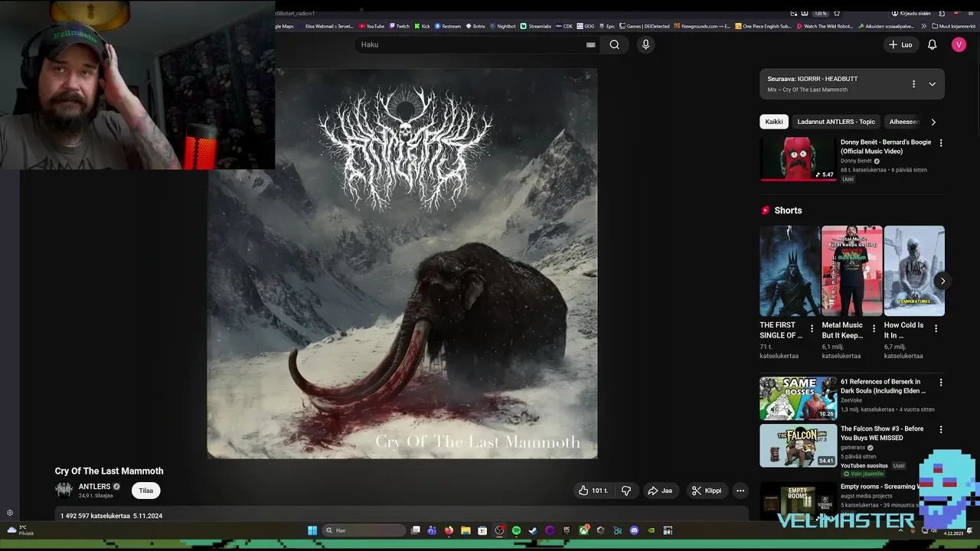
Task: Open the YouTube bookmark in bookmarks bar
Action: click(x=371, y=26)
